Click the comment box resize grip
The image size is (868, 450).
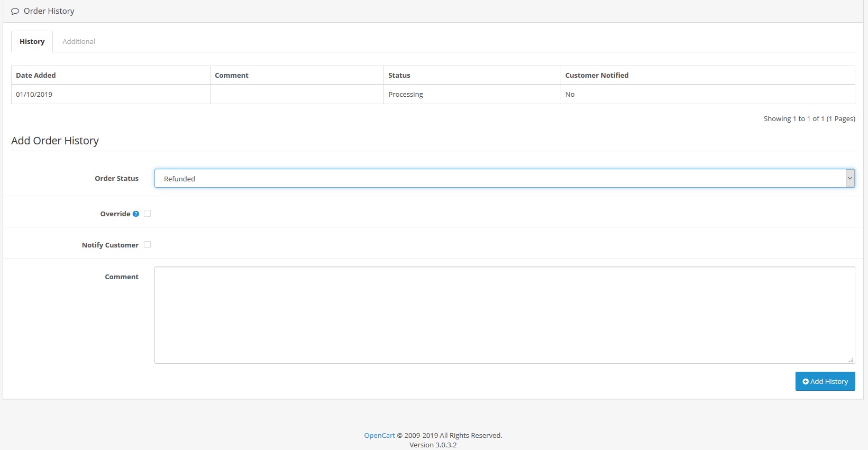(851, 360)
